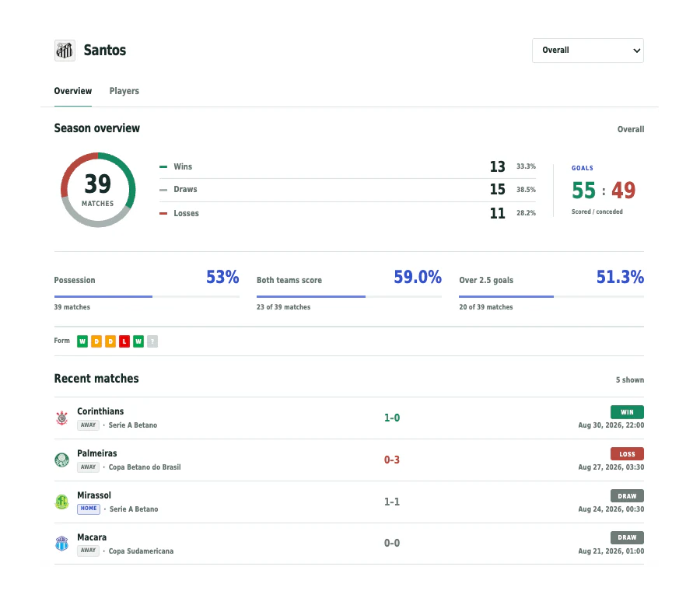Click the Copa Sudamericana competition label
700x591 pixels.
click(141, 551)
